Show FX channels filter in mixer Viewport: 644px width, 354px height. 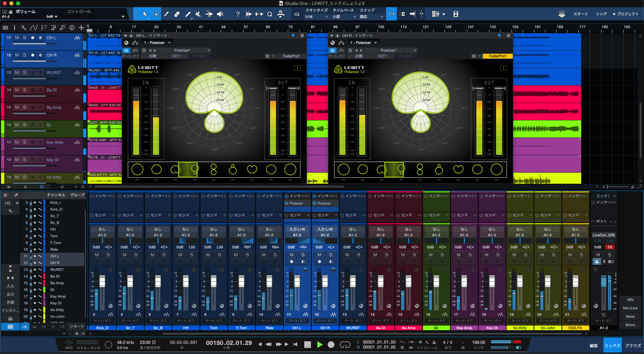(x=44, y=327)
